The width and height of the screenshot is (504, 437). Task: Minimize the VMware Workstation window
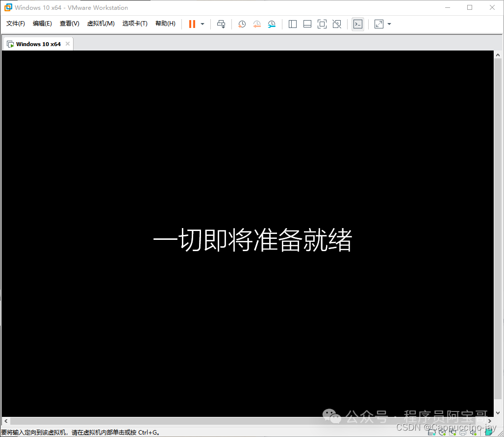(x=448, y=7)
